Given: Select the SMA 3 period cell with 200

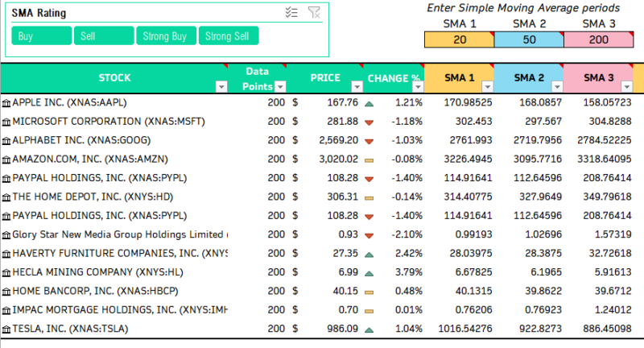Looking at the screenshot, I should [599, 39].
